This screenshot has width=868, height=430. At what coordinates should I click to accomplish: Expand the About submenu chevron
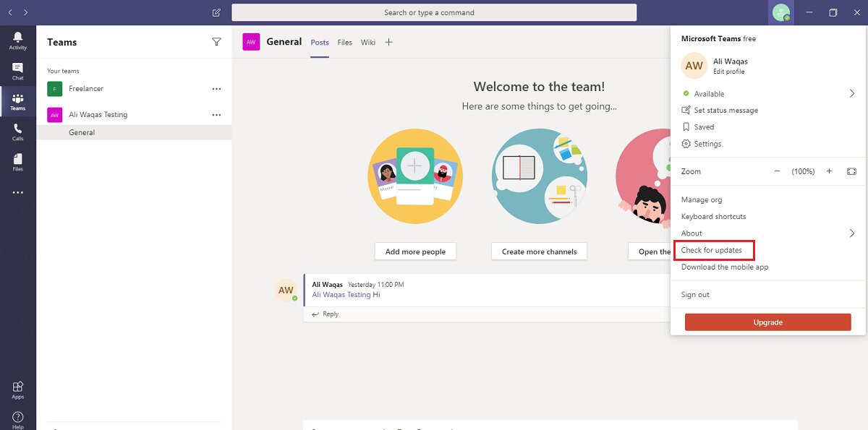(x=851, y=233)
